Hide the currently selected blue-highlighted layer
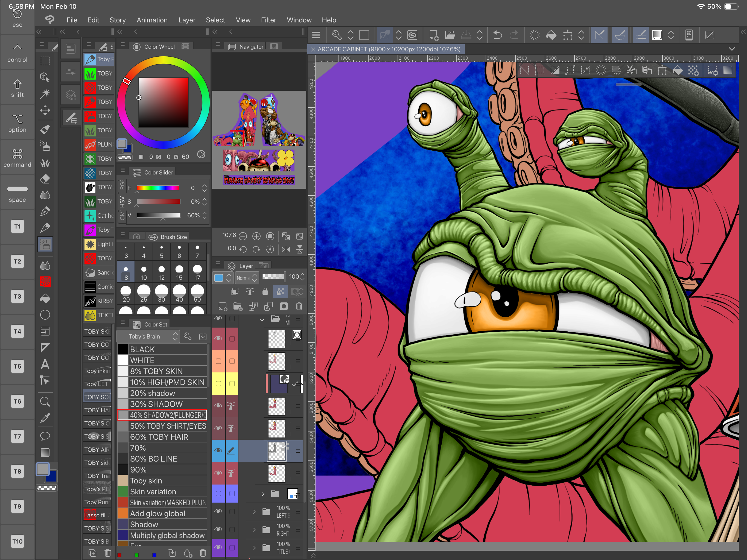The height and width of the screenshot is (560, 747). pos(218,451)
